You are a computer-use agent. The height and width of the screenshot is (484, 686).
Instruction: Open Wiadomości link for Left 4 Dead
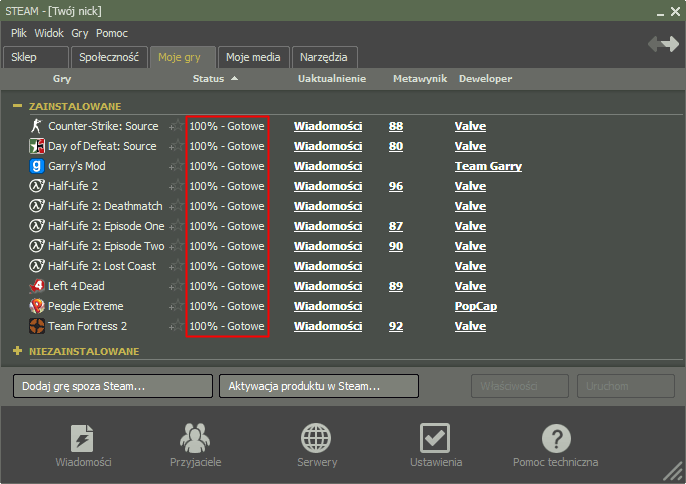328,286
